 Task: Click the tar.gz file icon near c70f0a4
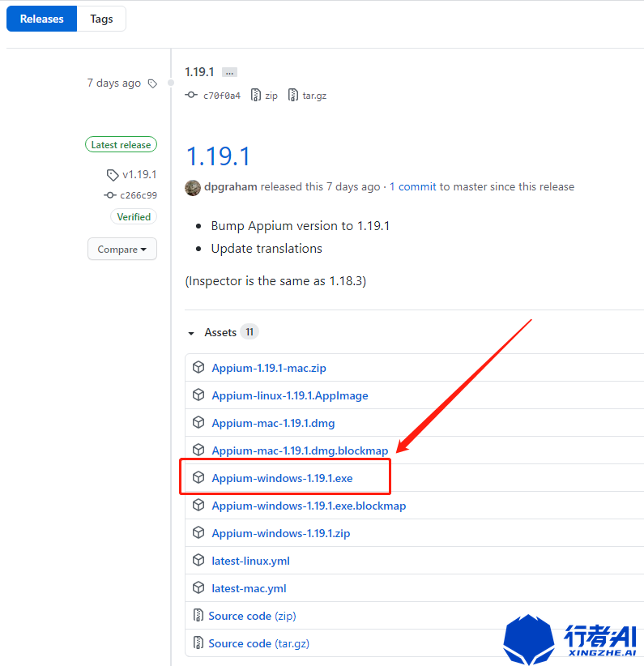292,95
